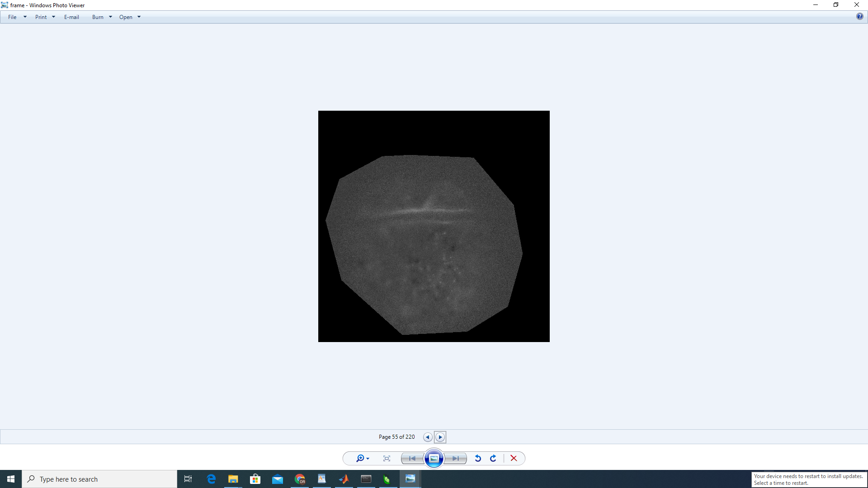The height and width of the screenshot is (488, 868).
Task: Open Mail app from taskbar
Action: [x=277, y=479]
